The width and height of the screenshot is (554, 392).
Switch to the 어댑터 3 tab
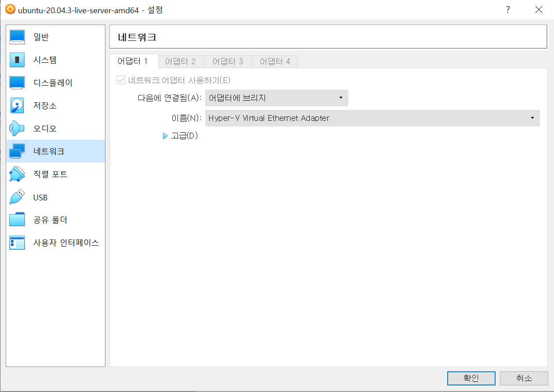pyautogui.click(x=228, y=62)
